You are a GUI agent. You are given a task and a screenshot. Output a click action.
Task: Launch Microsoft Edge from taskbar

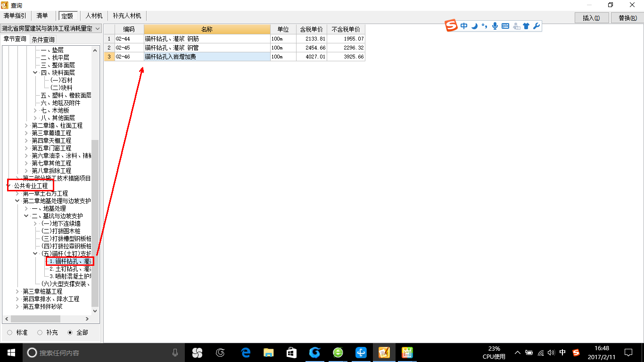point(245,353)
